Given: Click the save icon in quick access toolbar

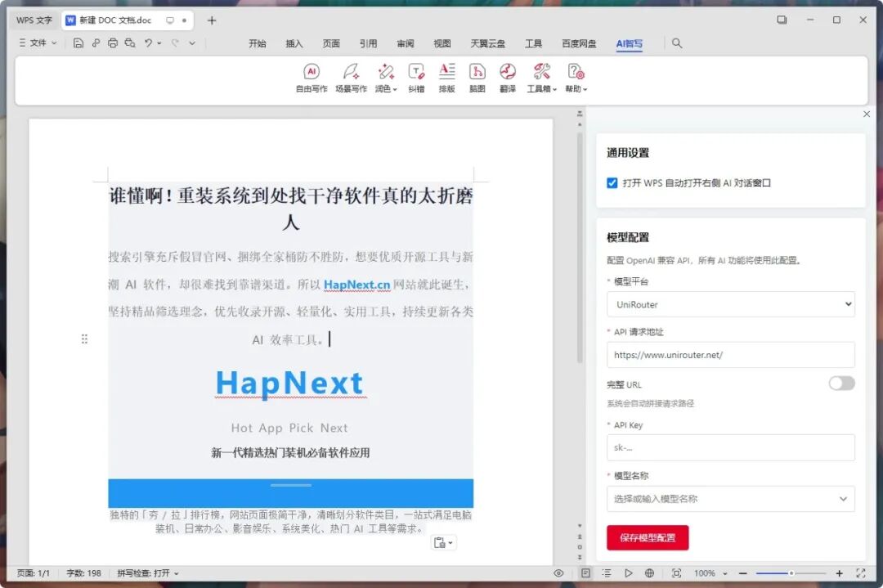Looking at the screenshot, I should click(78, 43).
